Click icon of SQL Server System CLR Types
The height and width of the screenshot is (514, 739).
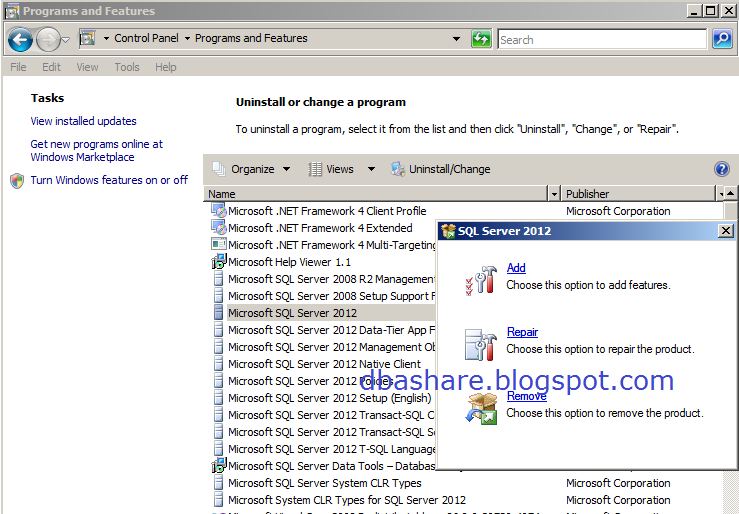[218, 482]
